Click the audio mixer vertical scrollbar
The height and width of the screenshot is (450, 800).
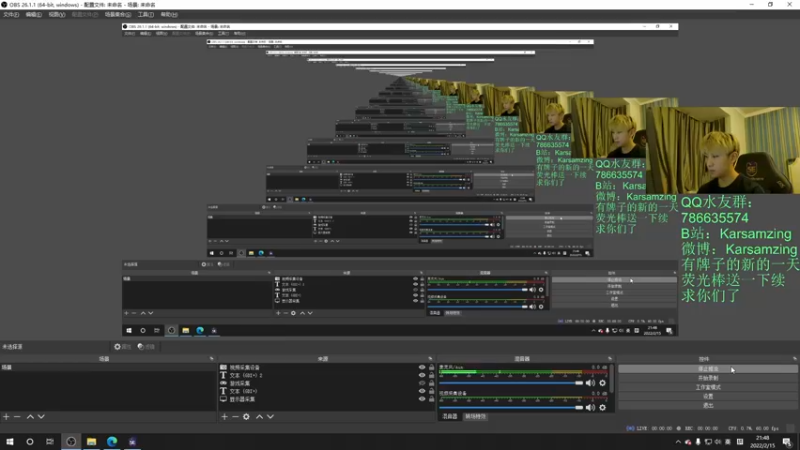(612, 379)
